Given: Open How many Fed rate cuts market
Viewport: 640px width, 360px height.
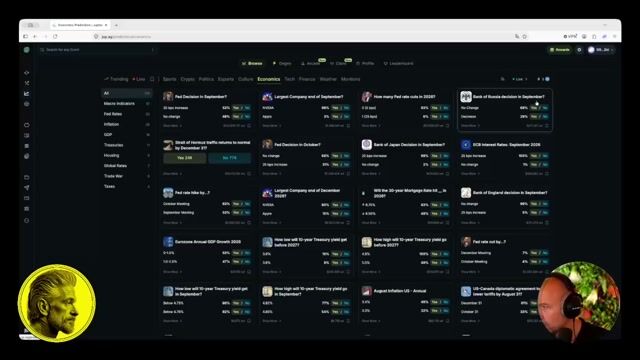Looking at the screenshot, I should click(x=404, y=97).
